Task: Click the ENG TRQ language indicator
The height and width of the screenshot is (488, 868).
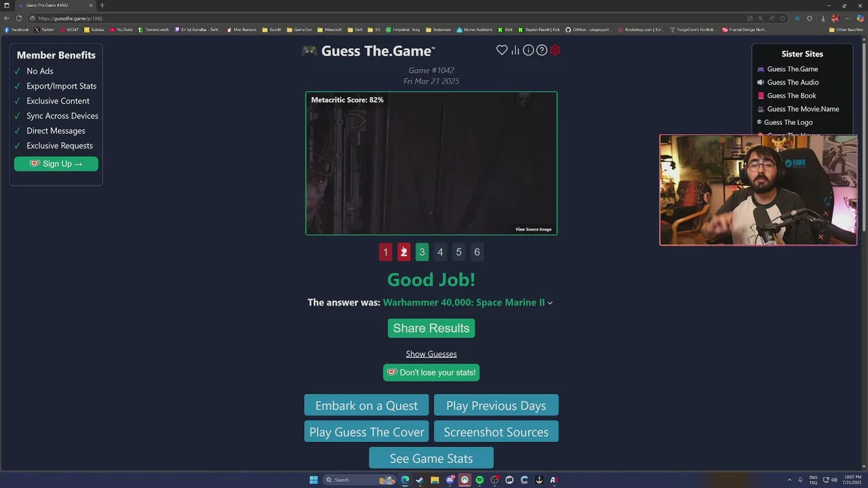Action: pyautogui.click(x=813, y=480)
